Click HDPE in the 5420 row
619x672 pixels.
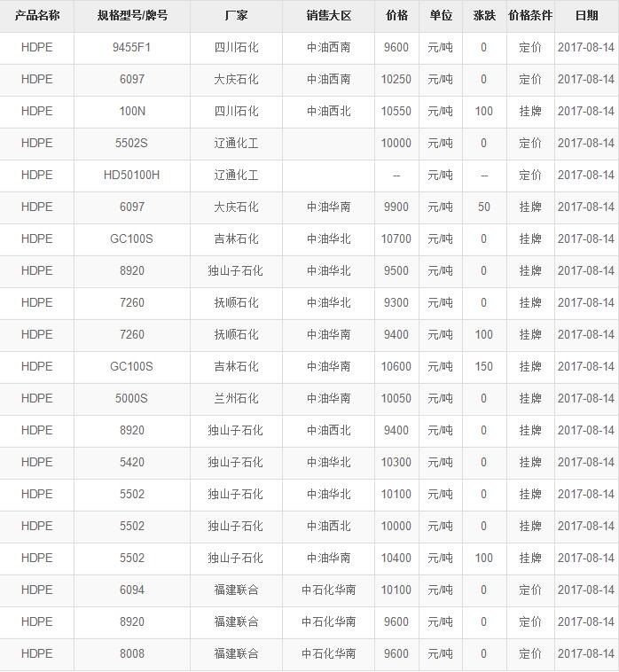37,463
